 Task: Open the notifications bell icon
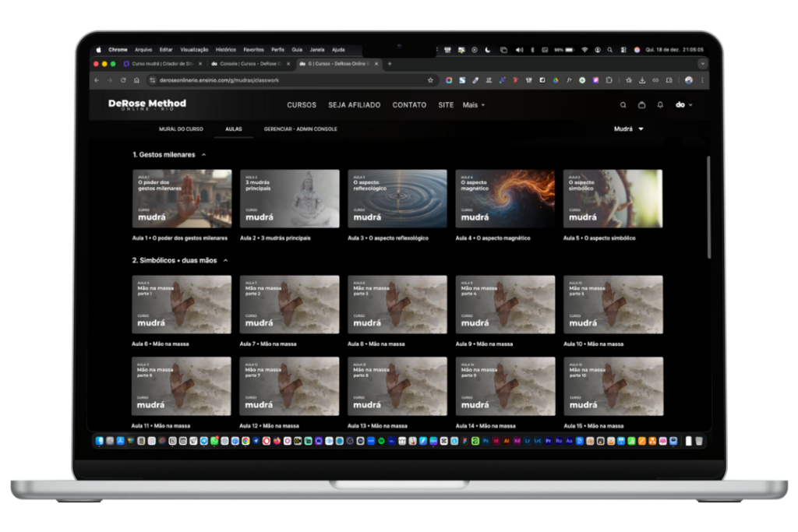coord(660,105)
